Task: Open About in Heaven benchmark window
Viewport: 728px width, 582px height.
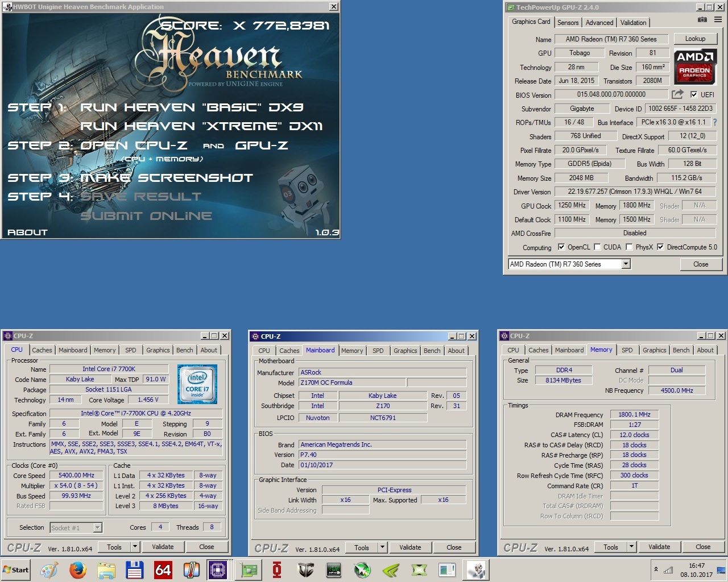Action: [27, 232]
